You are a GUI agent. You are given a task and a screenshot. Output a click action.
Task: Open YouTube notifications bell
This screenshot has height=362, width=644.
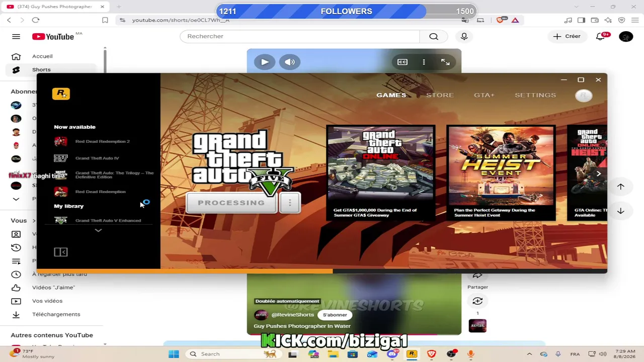[x=601, y=36]
